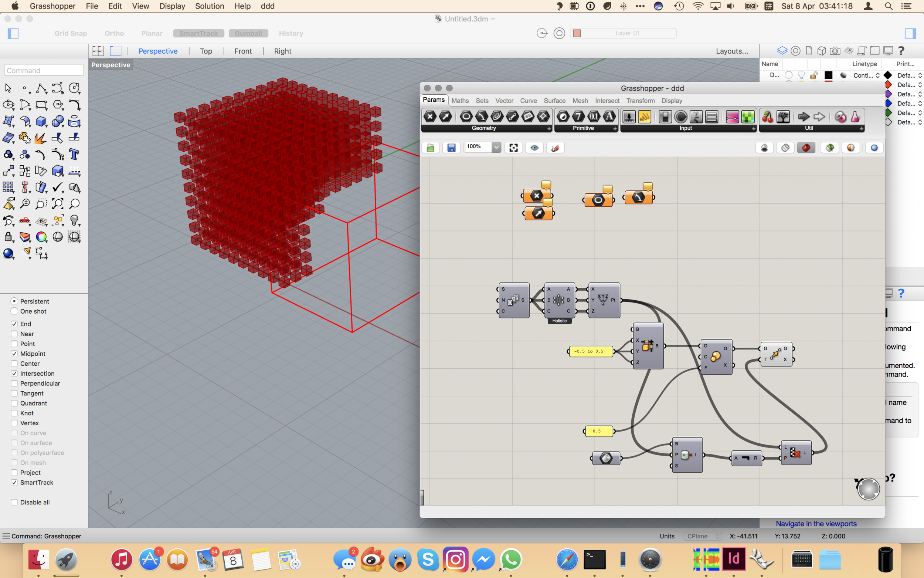
Task: Switch to the Vector tab in Grasshopper
Action: tap(504, 101)
